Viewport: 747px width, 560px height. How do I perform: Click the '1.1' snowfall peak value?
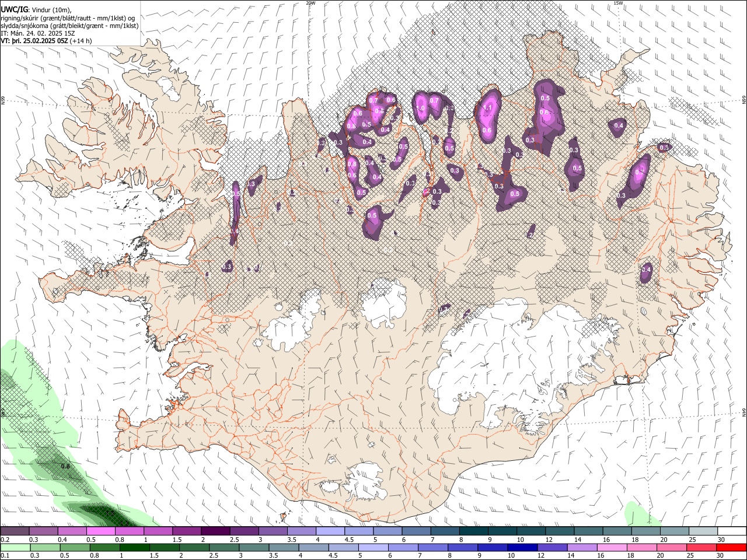click(x=488, y=108)
